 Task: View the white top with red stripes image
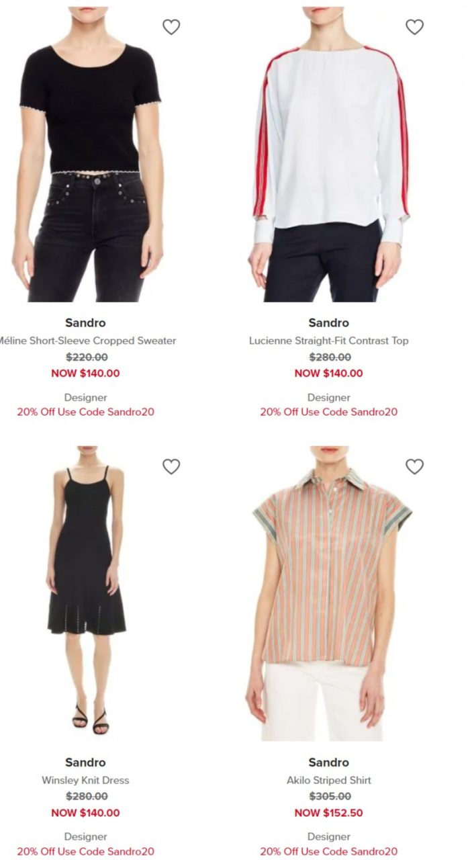(x=329, y=154)
